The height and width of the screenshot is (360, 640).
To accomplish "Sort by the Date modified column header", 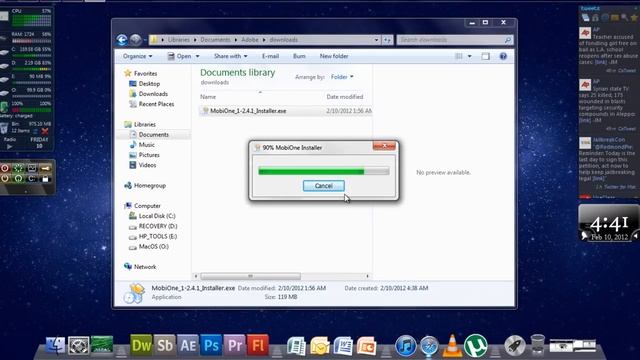I will click(x=344, y=97).
